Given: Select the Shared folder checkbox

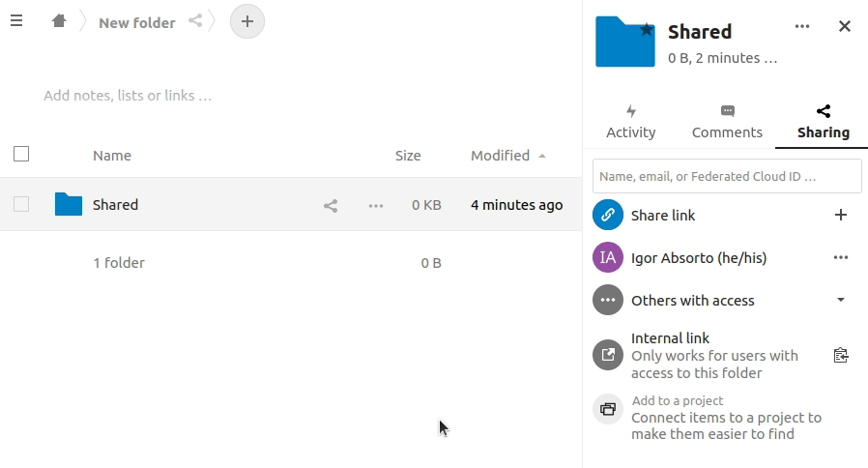Looking at the screenshot, I should point(21,204).
